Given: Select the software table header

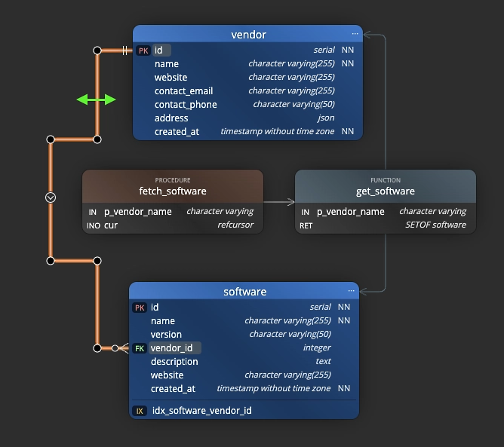Looking at the screenshot, I should pyautogui.click(x=244, y=291).
